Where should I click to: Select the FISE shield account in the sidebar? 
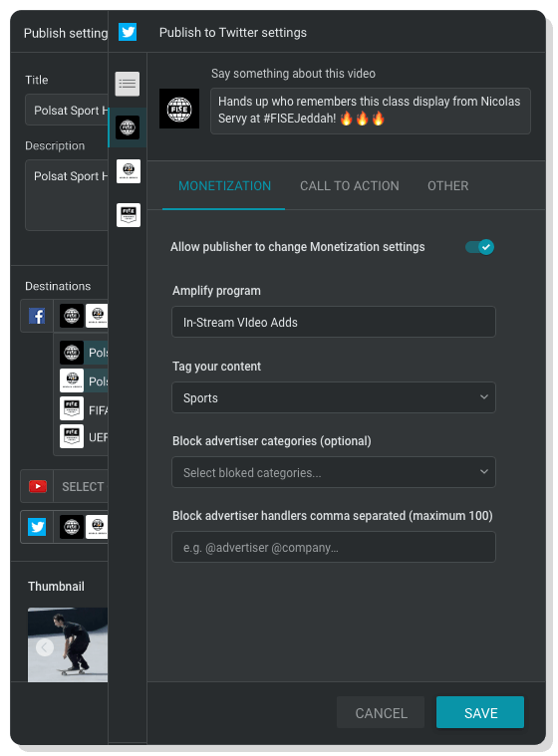(x=129, y=215)
